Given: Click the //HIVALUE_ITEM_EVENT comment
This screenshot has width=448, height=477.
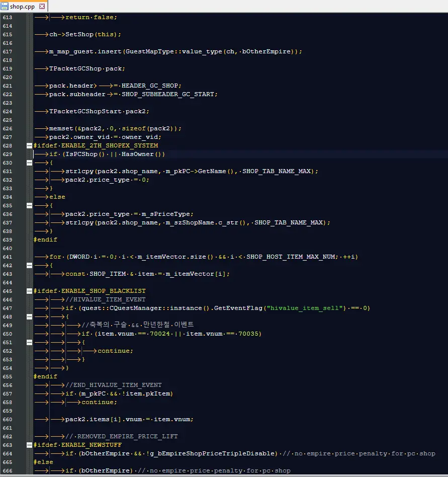Looking at the screenshot, I should coord(106,300).
